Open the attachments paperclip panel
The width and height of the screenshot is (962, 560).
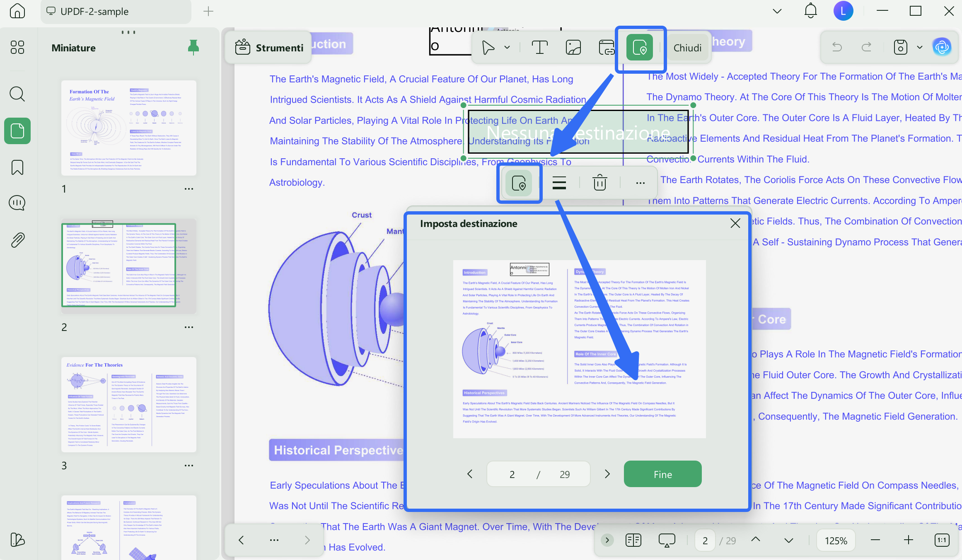point(17,240)
